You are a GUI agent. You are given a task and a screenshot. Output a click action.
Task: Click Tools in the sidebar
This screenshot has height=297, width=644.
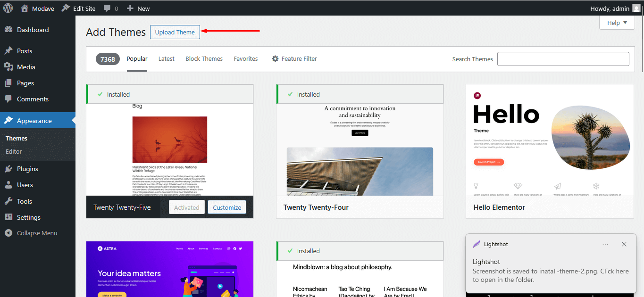pyautogui.click(x=25, y=201)
